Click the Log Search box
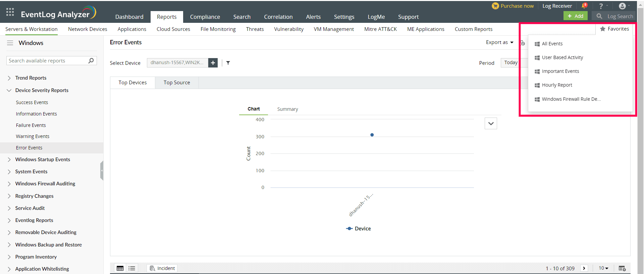 pyautogui.click(x=614, y=16)
